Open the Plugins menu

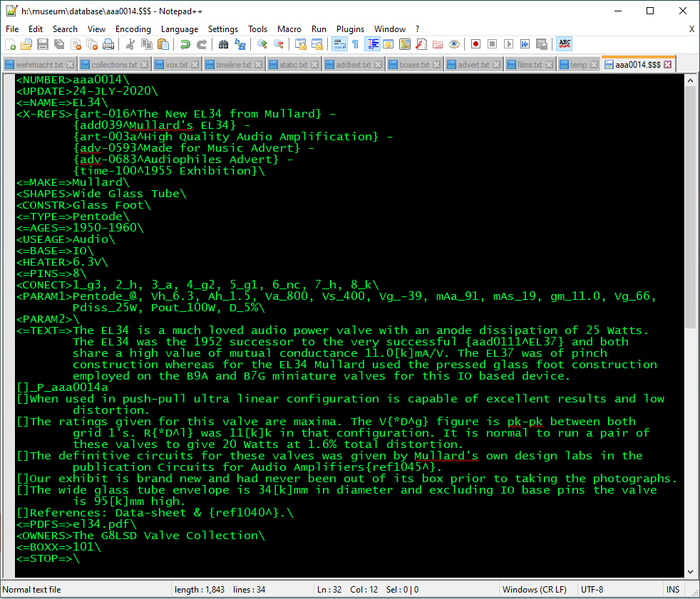tap(350, 29)
